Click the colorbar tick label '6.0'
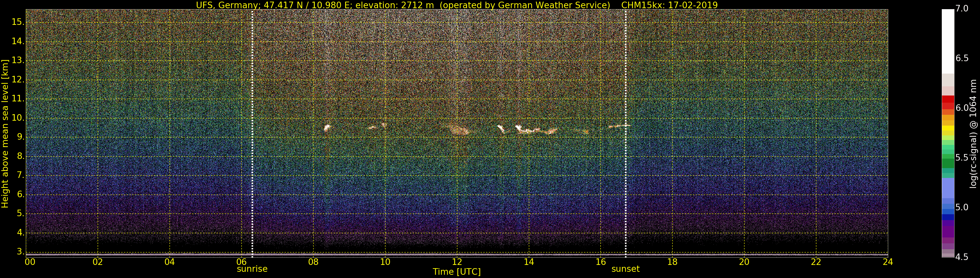 (962, 108)
